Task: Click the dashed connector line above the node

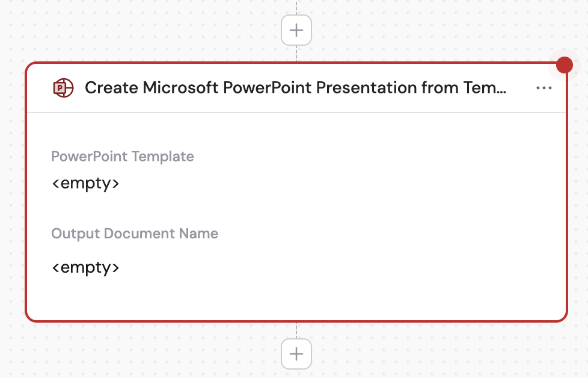Action: pyautogui.click(x=296, y=51)
